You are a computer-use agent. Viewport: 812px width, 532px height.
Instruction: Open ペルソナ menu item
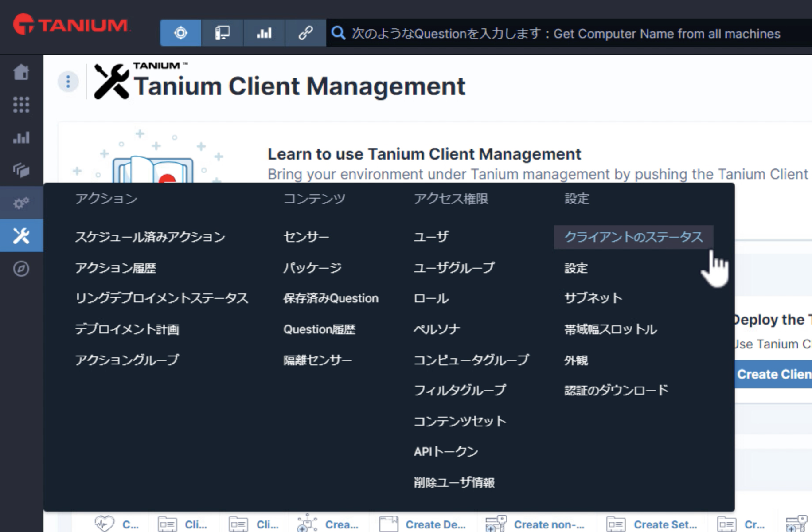pos(437,329)
